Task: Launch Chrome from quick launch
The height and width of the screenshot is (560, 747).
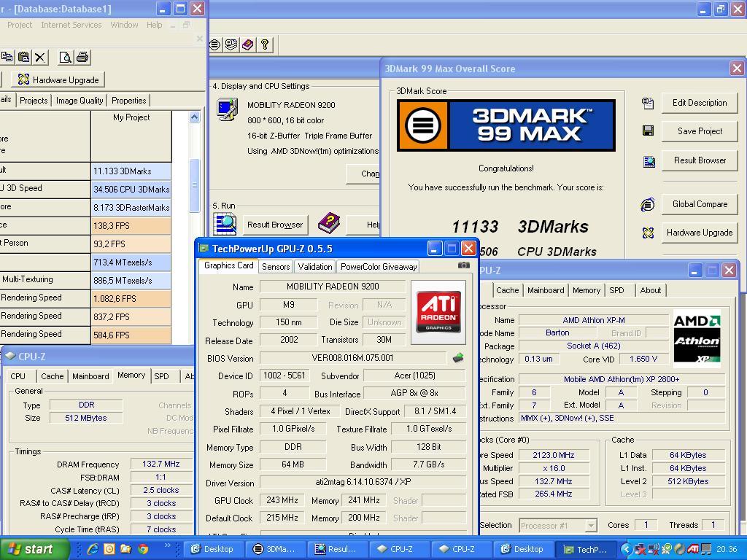Action: click(x=143, y=549)
